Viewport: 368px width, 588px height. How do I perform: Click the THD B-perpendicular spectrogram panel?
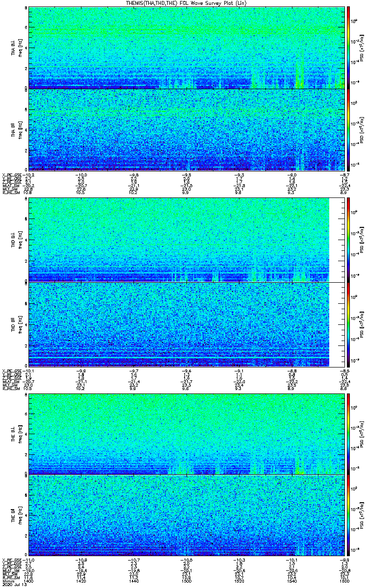point(187,240)
